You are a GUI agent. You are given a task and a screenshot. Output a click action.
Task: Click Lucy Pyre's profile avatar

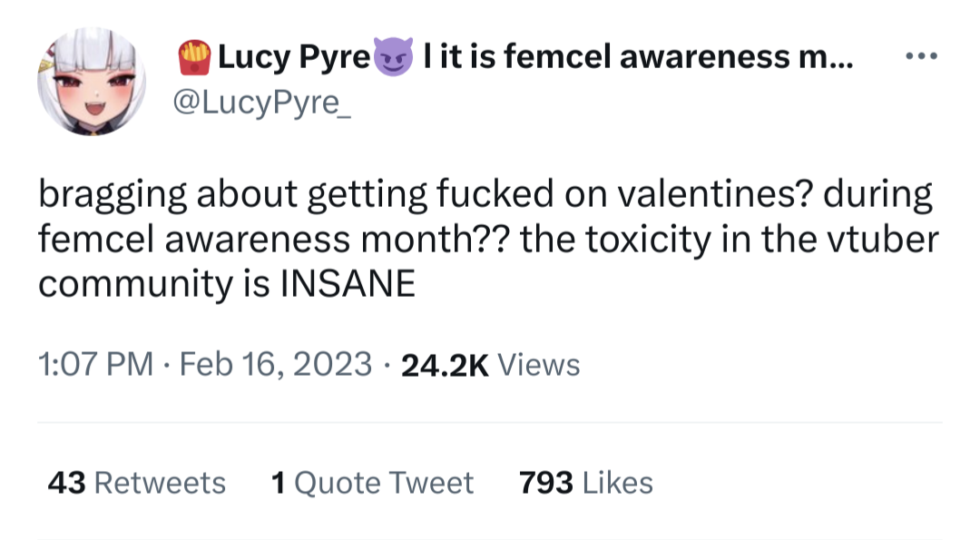92,81
